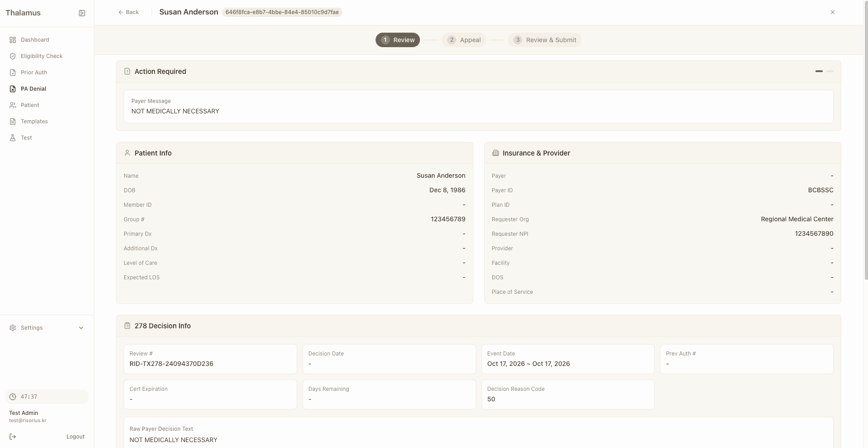The image size is (868, 448).
Task: Click the page vertical scrollbar
Action: 865,141
